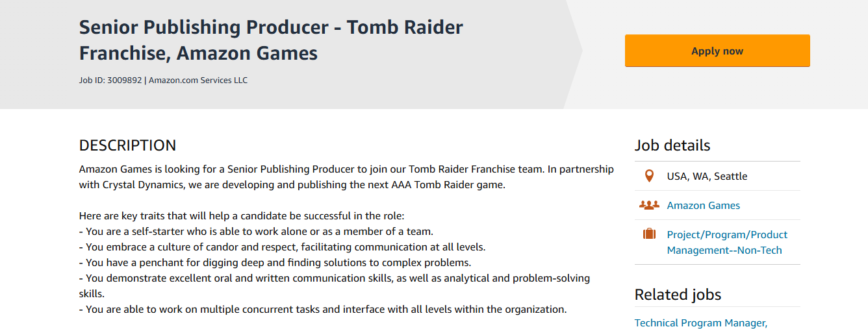Open the Technical Program Manager related job
Image resolution: width=868 pixels, height=329 pixels.
(x=701, y=323)
